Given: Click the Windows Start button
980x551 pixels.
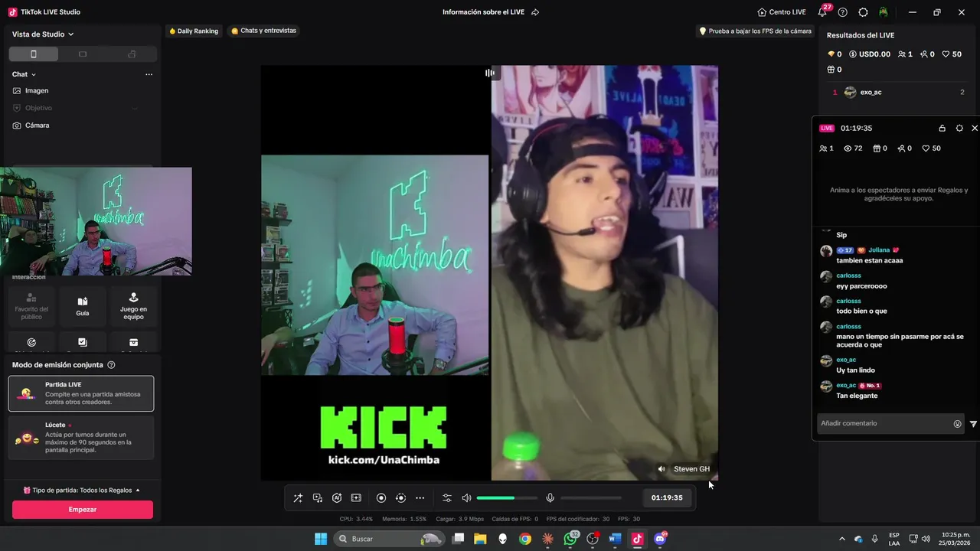Looking at the screenshot, I should click(x=320, y=539).
